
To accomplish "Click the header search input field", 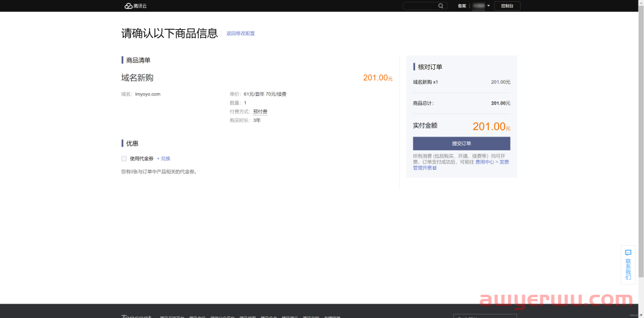I will [x=425, y=6].
